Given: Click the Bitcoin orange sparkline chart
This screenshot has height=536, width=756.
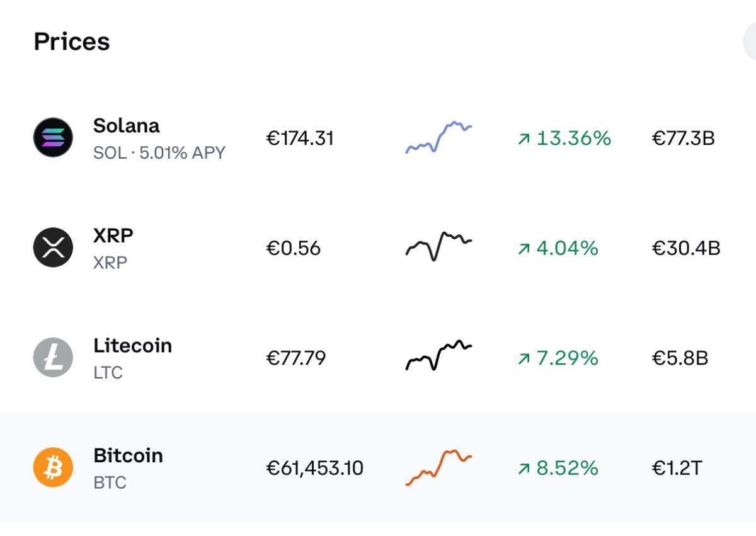Looking at the screenshot, I should pos(438,468).
